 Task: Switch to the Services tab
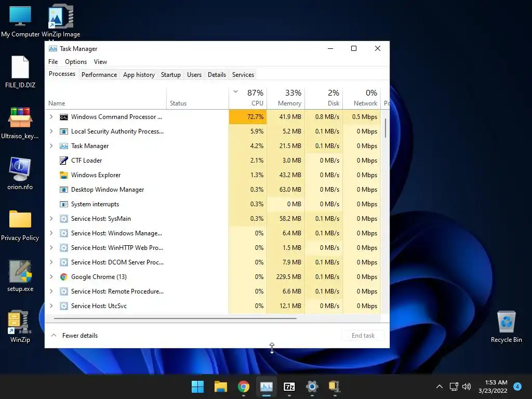pos(243,75)
